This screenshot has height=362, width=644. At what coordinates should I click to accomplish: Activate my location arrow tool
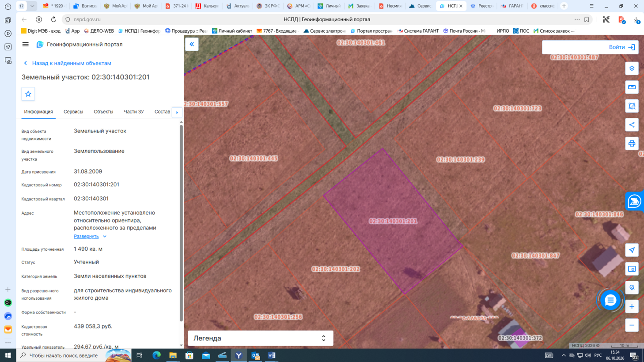(632, 250)
